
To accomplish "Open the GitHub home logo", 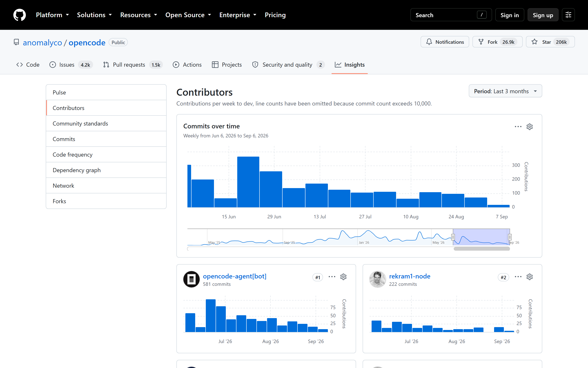I will [x=19, y=15].
